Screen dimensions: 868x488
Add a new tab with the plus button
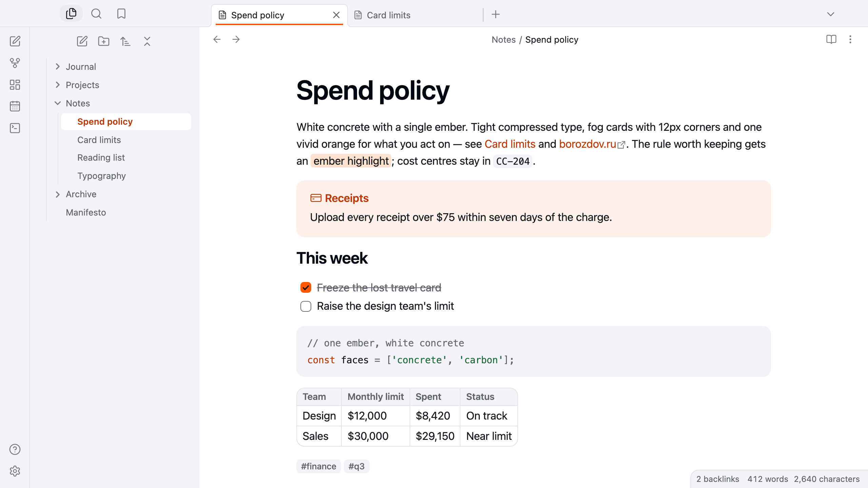(x=496, y=14)
